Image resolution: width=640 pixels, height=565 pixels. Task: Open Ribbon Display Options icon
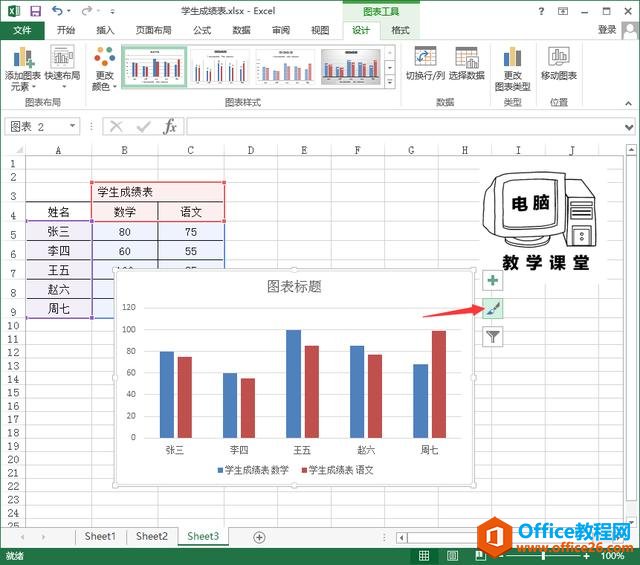point(563,11)
